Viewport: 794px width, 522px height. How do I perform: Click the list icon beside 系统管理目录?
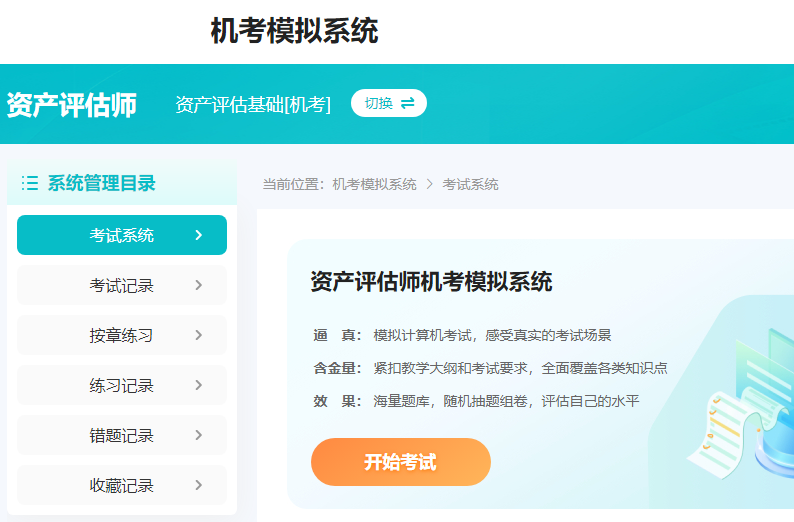30,183
